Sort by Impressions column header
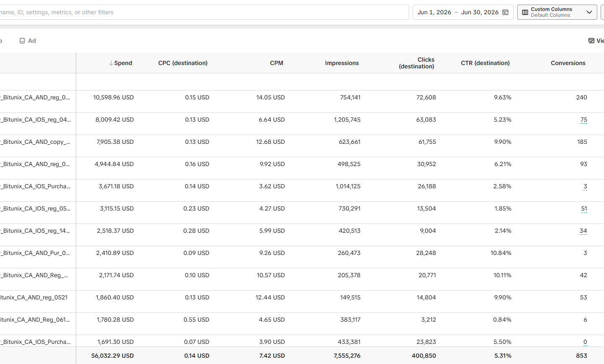Image resolution: width=604 pixels, height=364 pixels. click(342, 63)
